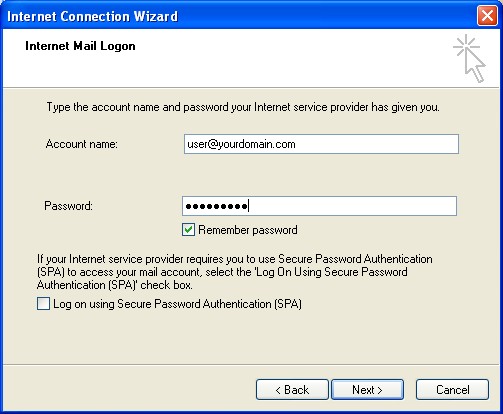Click the wizard cursor icon in header
Image resolution: width=503 pixels, height=414 pixels.
point(469,58)
